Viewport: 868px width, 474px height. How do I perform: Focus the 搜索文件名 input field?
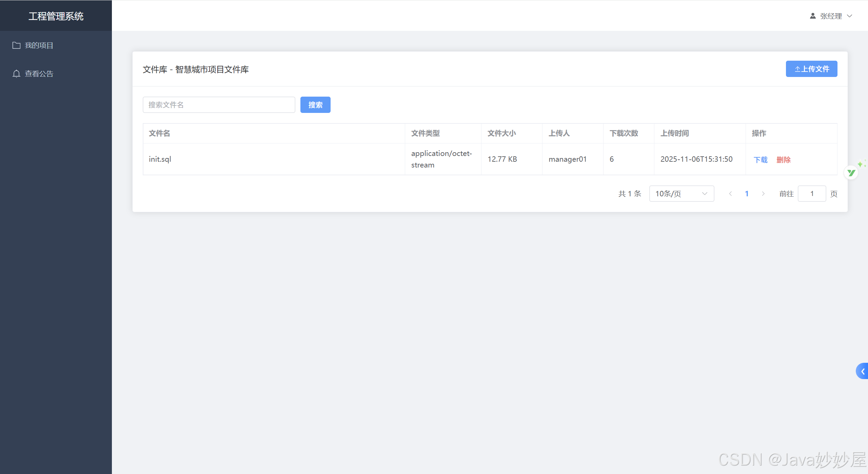219,105
